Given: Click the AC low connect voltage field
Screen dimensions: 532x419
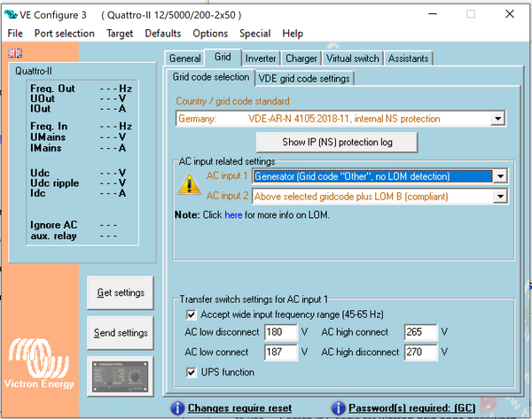Looking at the screenshot, I should (x=281, y=352).
